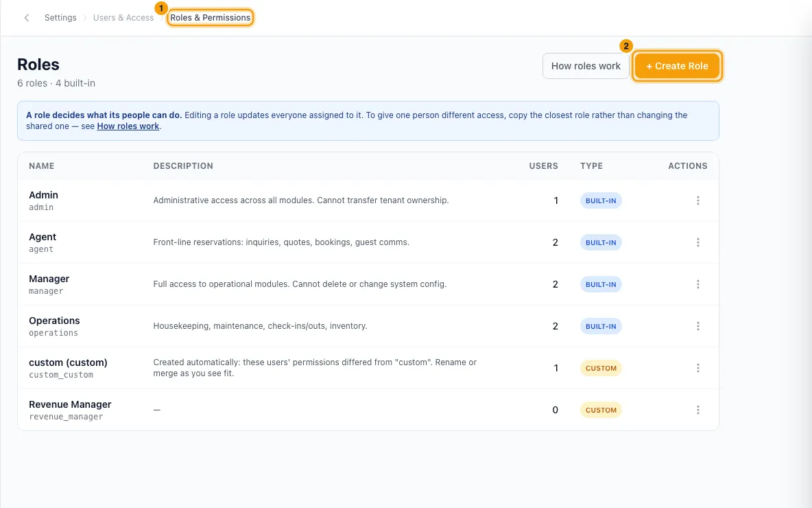Select the Admin role name
Viewport: 812px width, 508px height.
[x=43, y=195]
